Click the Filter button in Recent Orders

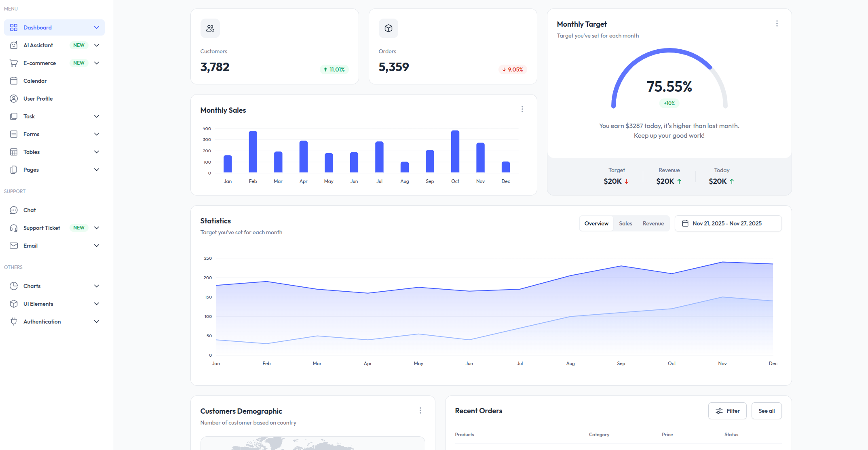point(727,411)
